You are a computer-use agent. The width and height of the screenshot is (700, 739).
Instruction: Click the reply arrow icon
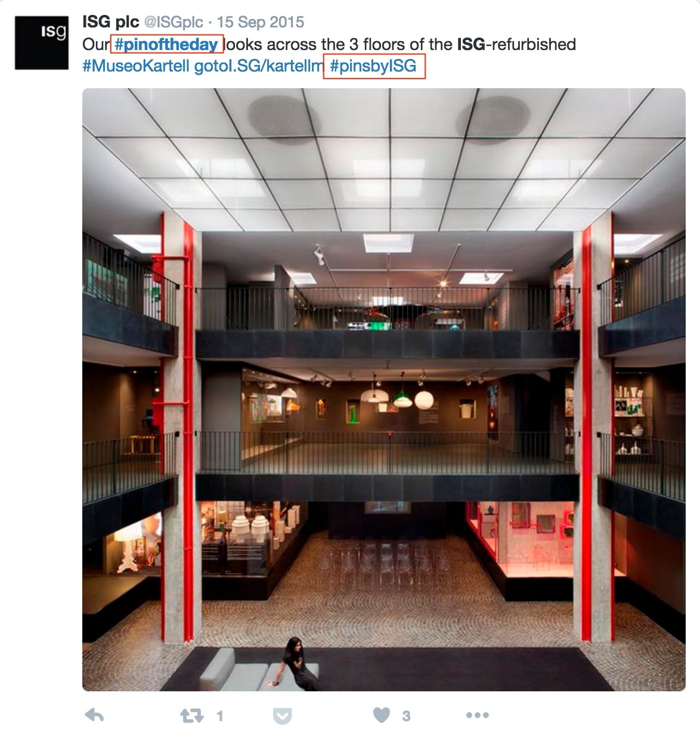coord(94,715)
